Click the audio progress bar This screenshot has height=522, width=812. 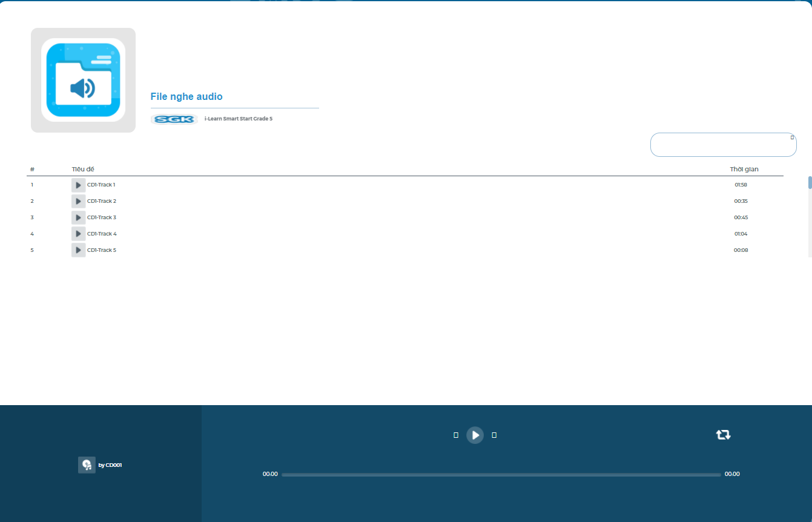pyautogui.click(x=501, y=475)
